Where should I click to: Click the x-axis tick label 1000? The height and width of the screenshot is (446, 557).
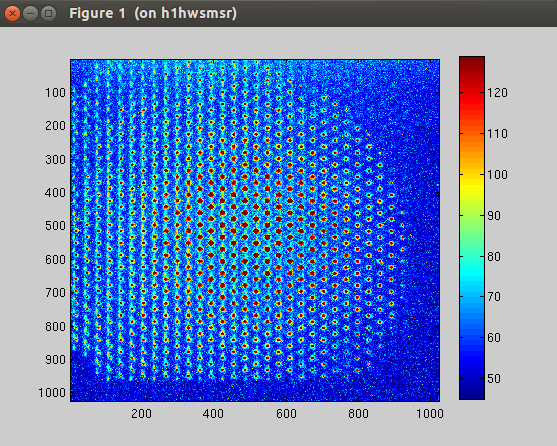coord(430,414)
